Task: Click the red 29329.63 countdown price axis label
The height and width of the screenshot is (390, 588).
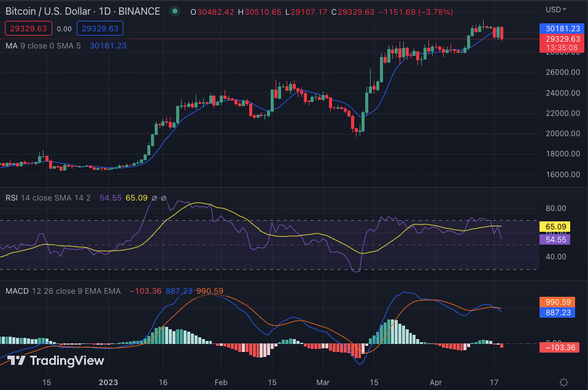Action: point(562,43)
